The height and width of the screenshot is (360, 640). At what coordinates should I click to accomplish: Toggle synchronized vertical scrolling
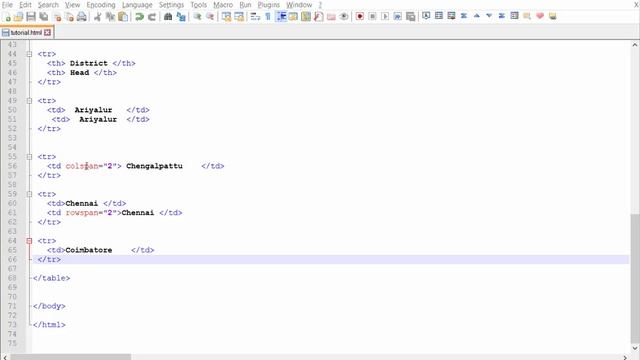point(226,17)
